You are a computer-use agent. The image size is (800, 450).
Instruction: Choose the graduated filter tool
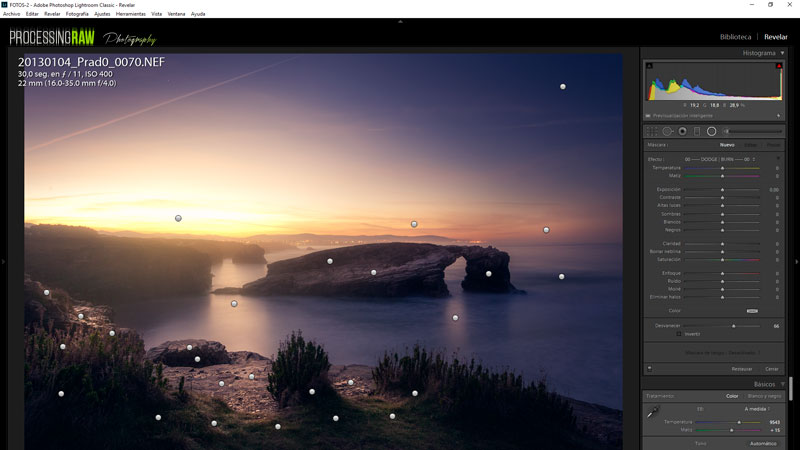pyautogui.click(x=697, y=131)
